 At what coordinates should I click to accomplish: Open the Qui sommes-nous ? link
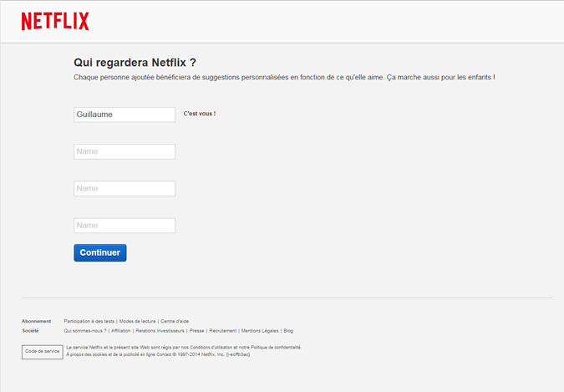coord(84,331)
